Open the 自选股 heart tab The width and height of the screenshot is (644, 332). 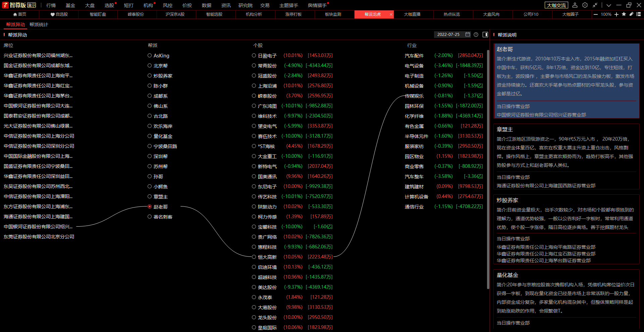tap(59, 14)
